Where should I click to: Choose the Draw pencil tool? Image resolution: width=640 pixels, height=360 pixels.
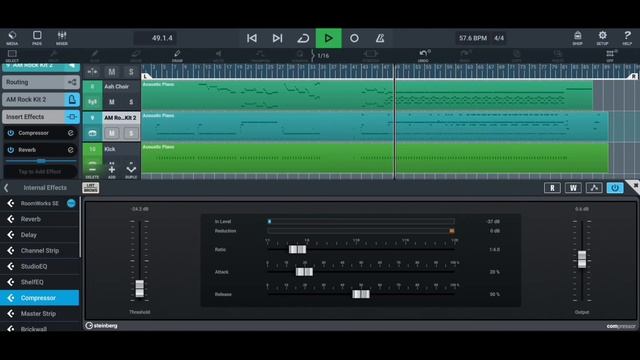[177, 56]
